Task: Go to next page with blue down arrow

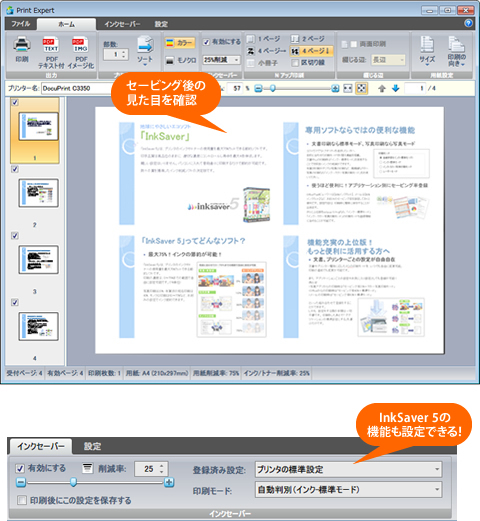Action: pyautogui.click(x=396, y=88)
